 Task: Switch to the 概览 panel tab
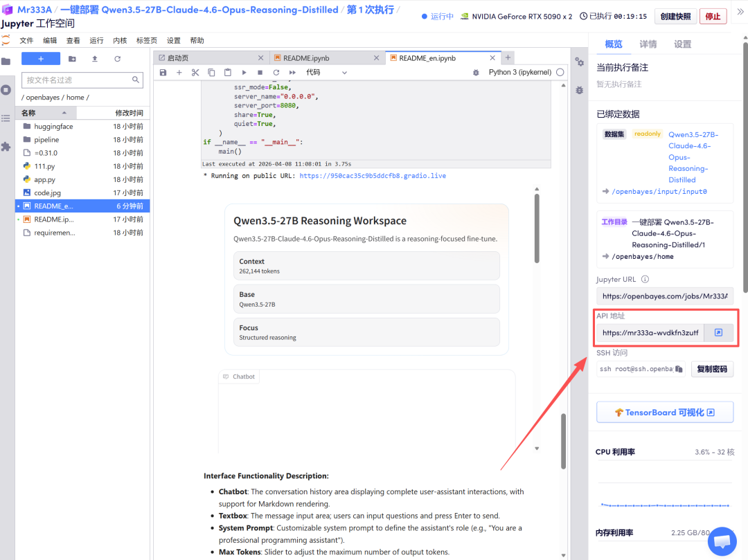(x=614, y=44)
